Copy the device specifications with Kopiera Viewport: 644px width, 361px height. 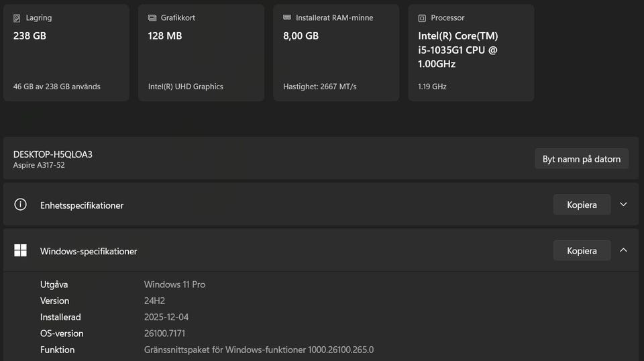(x=582, y=205)
